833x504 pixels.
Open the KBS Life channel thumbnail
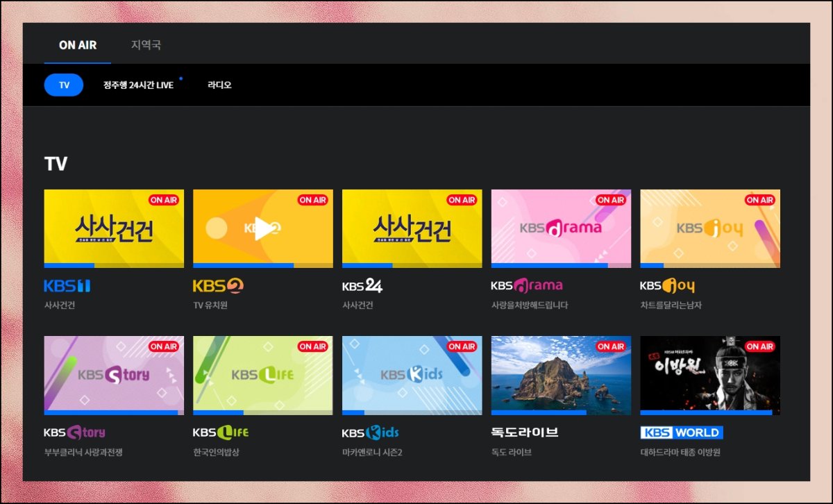263,376
